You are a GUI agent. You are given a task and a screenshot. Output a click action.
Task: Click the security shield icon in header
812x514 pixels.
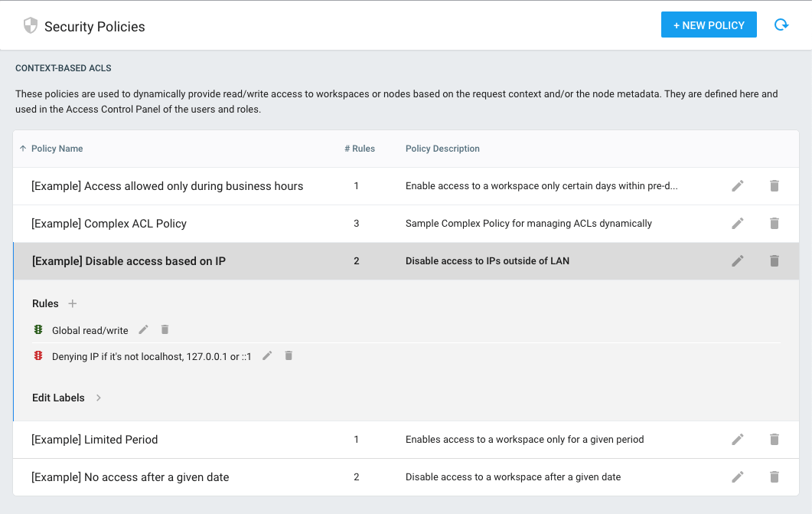coord(31,25)
